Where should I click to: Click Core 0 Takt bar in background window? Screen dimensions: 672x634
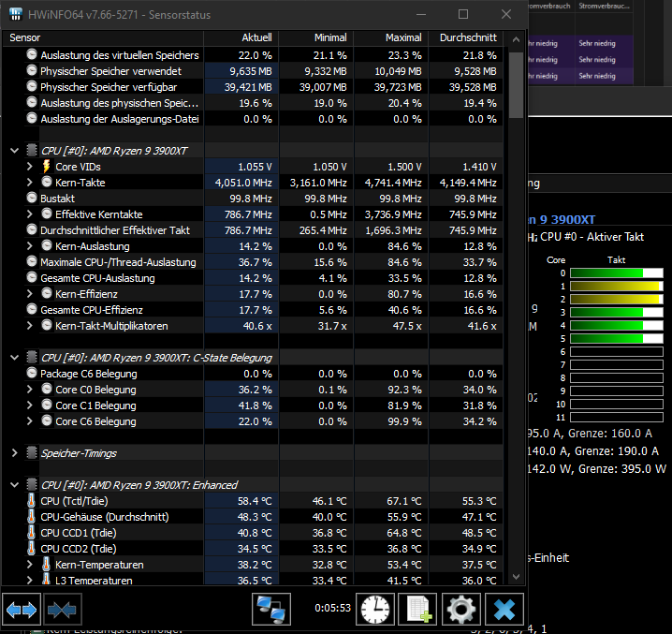point(616,273)
